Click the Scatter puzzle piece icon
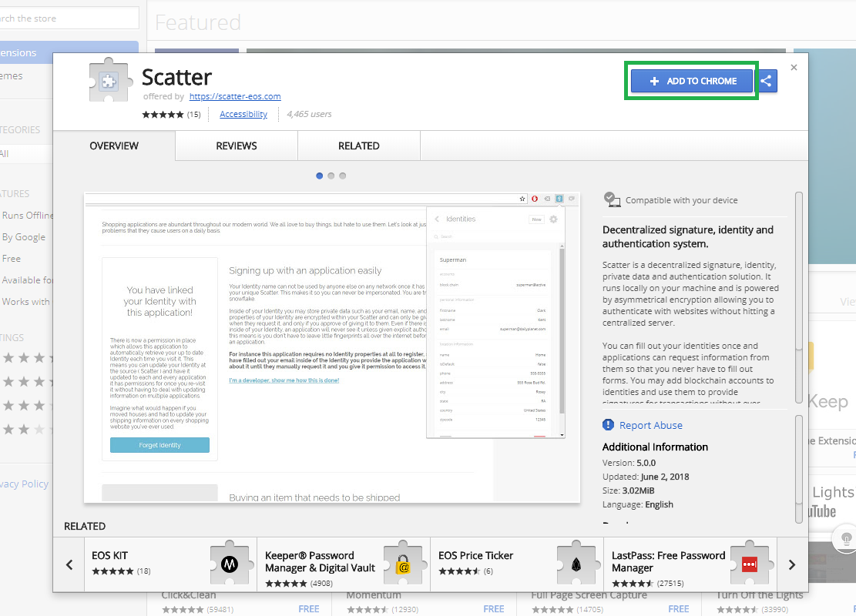This screenshot has width=856, height=616. [111, 80]
